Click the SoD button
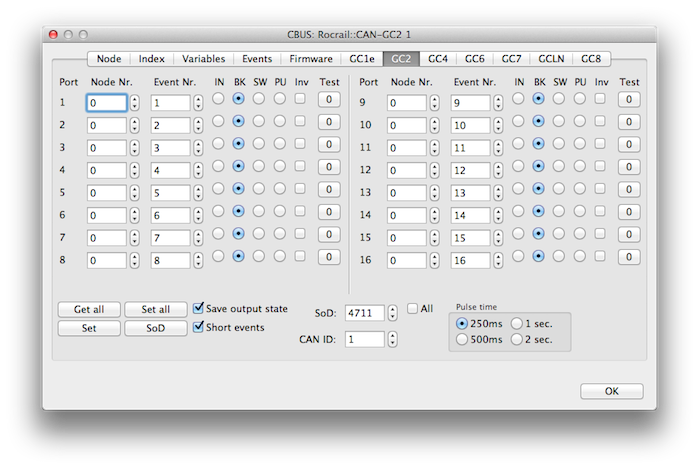The height and width of the screenshot is (469, 699). point(154,328)
